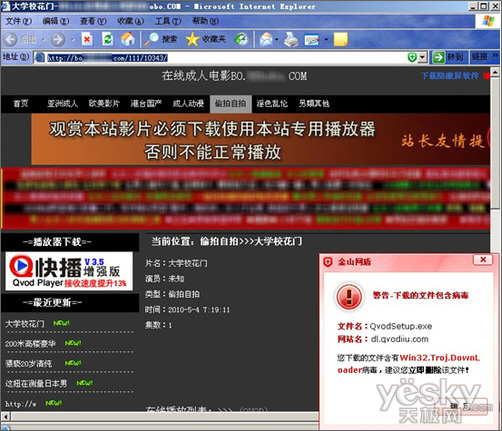Image resolution: width=502 pixels, height=431 pixels.
Task: Open the 200米高楼豪华 list link
Action: [30, 344]
